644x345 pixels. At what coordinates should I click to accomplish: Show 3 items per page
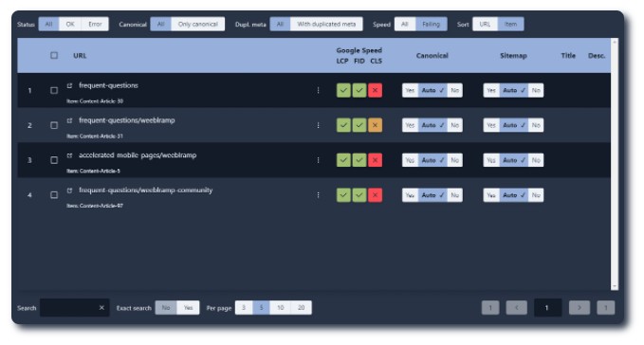click(244, 308)
